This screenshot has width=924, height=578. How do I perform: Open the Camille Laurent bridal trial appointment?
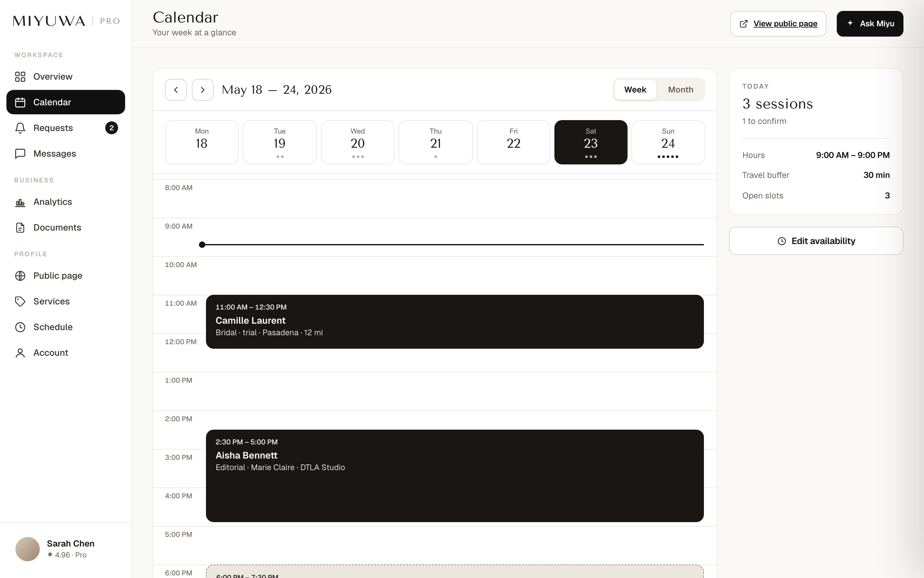(x=454, y=321)
